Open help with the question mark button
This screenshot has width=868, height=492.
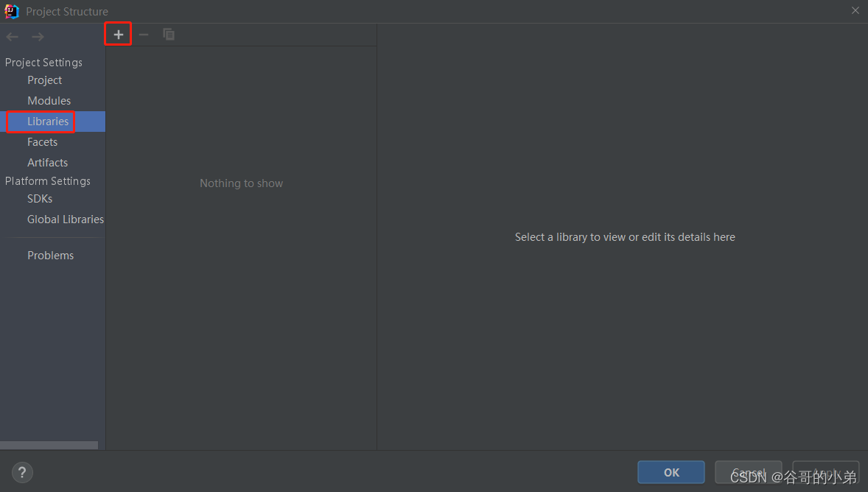(x=22, y=473)
